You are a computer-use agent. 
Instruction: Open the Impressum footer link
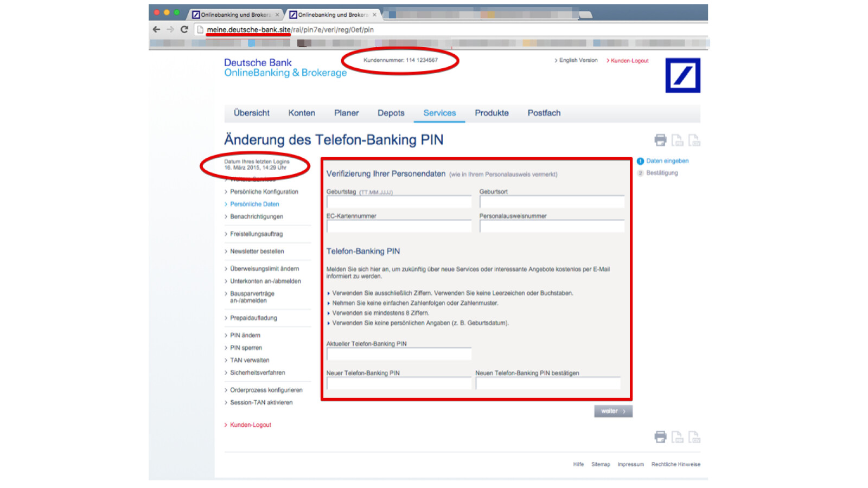630,465
